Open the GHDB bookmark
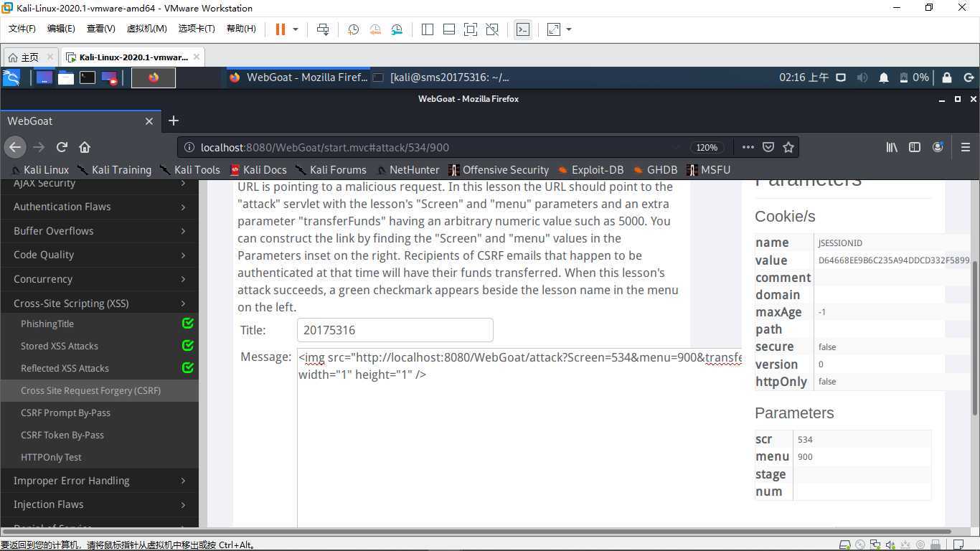 pos(655,170)
